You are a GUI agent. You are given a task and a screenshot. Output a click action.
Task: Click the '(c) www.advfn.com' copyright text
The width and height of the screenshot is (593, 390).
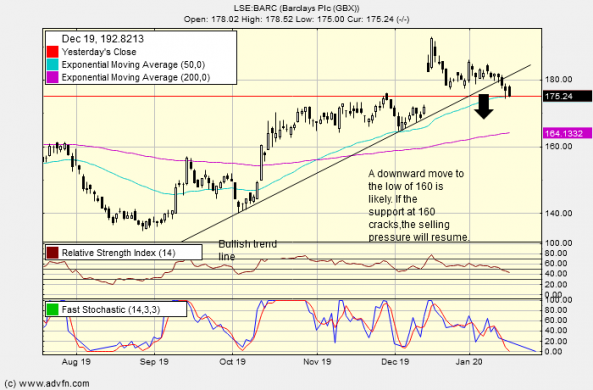tap(47, 384)
